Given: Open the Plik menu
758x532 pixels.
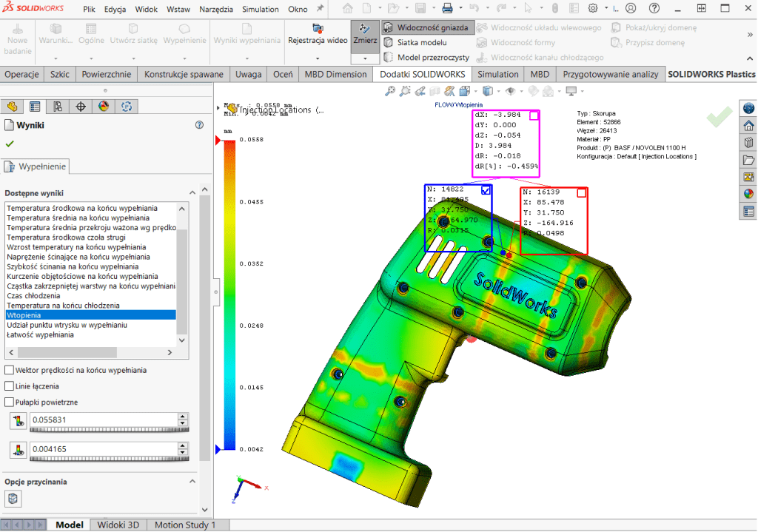Looking at the screenshot, I should tap(89, 9).
